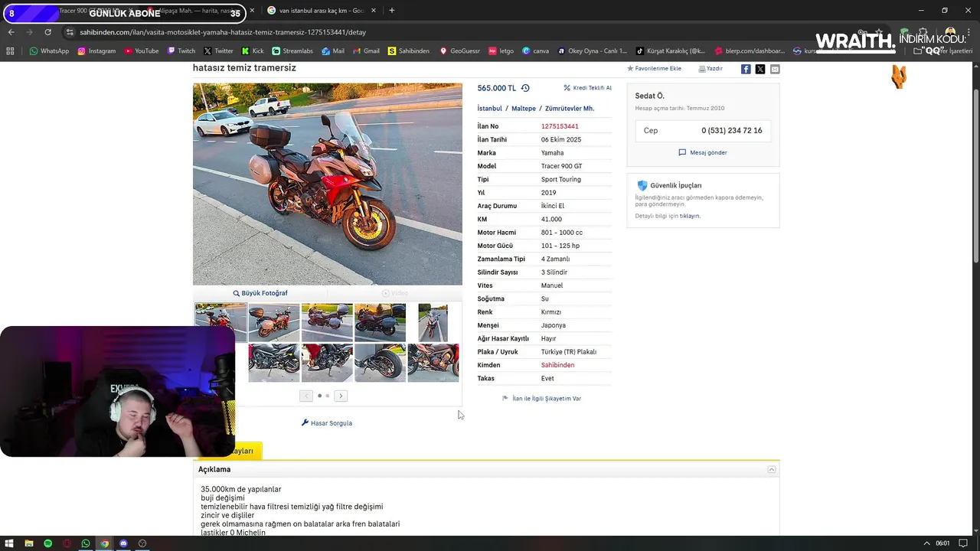Image resolution: width=980 pixels, height=551 pixels.
Task: Open the WhatsApp bookmark
Action: pos(49,51)
